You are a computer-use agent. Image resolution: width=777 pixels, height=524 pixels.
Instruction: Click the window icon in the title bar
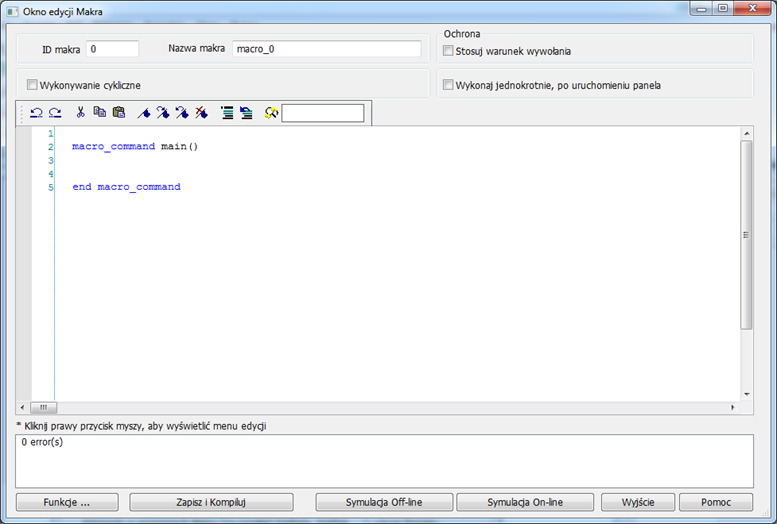click(12, 11)
